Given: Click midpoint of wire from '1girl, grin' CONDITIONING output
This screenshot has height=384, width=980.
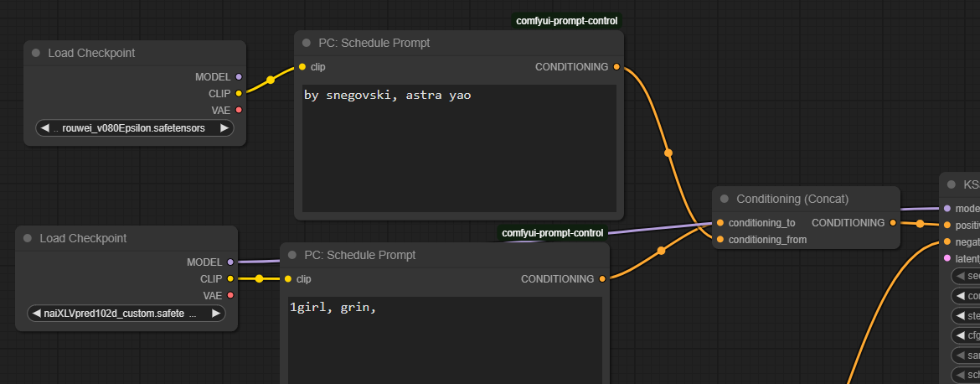Looking at the screenshot, I should [x=661, y=251].
